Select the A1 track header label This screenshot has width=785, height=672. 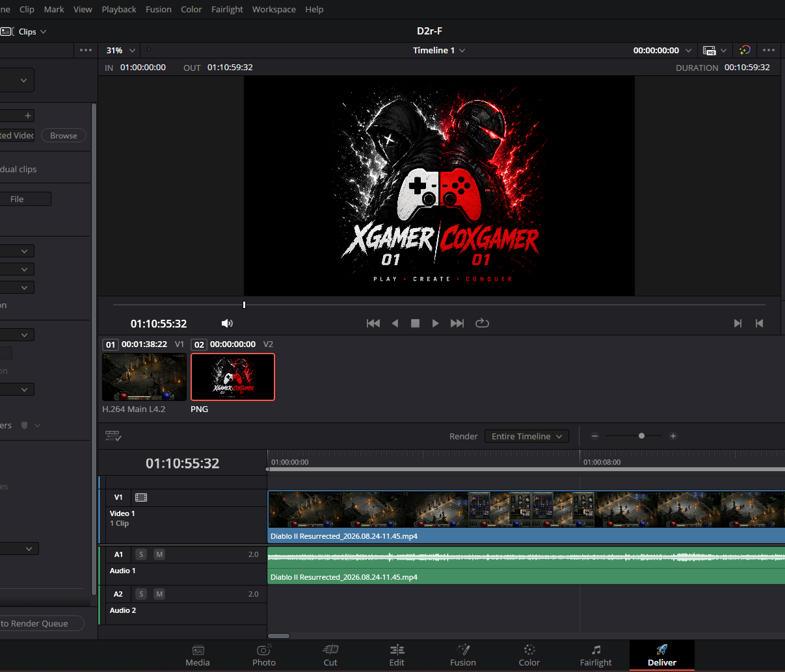pyautogui.click(x=118, y=554)
